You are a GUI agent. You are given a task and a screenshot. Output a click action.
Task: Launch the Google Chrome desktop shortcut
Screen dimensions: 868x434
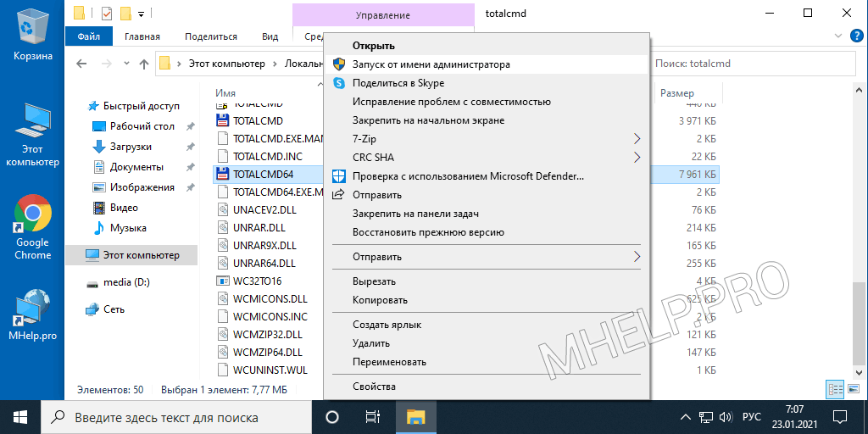coord(33,227)
